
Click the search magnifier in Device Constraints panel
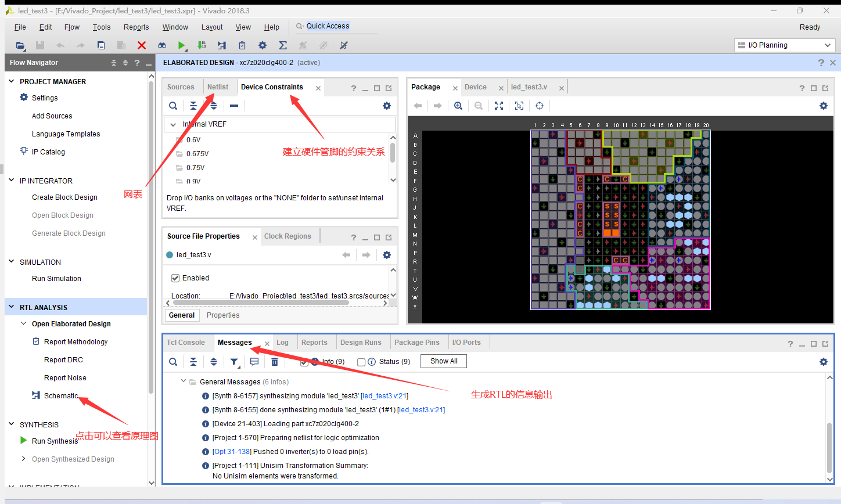173,106
